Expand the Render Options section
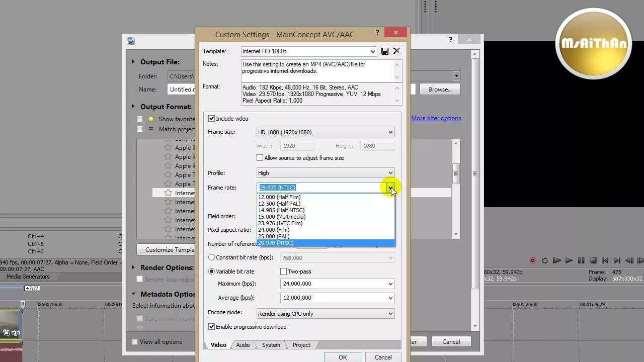644x362 pixels. [x=133, y=267]
